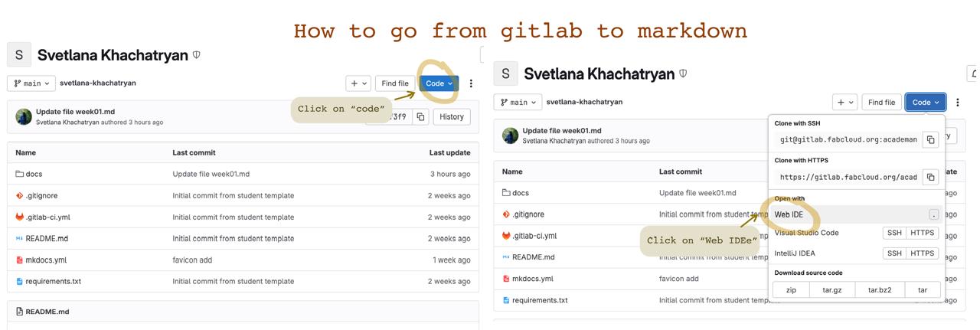Open requirements.txt in left file list
This screenshot has width=980, height=330.
[x=53, y=282]
